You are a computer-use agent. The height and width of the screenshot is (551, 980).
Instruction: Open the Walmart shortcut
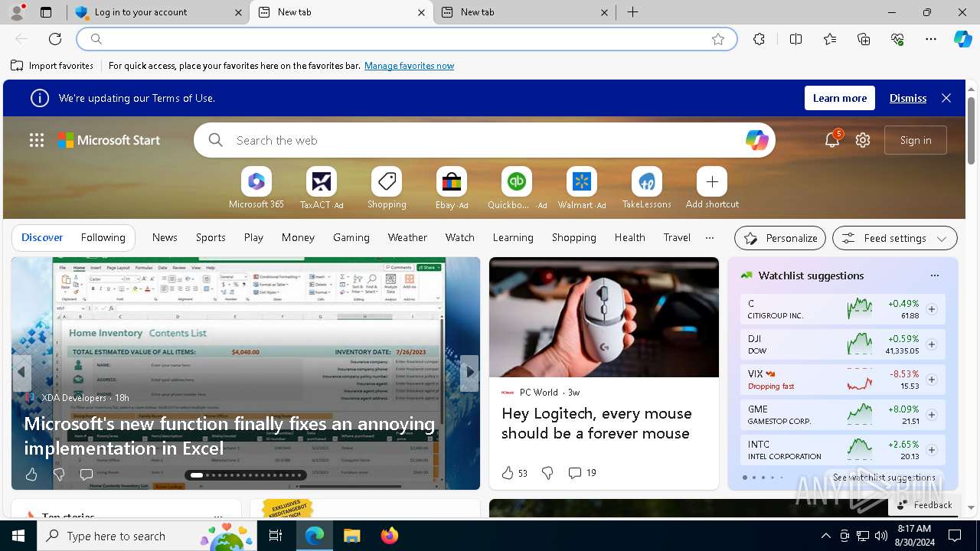click(582, 187)
